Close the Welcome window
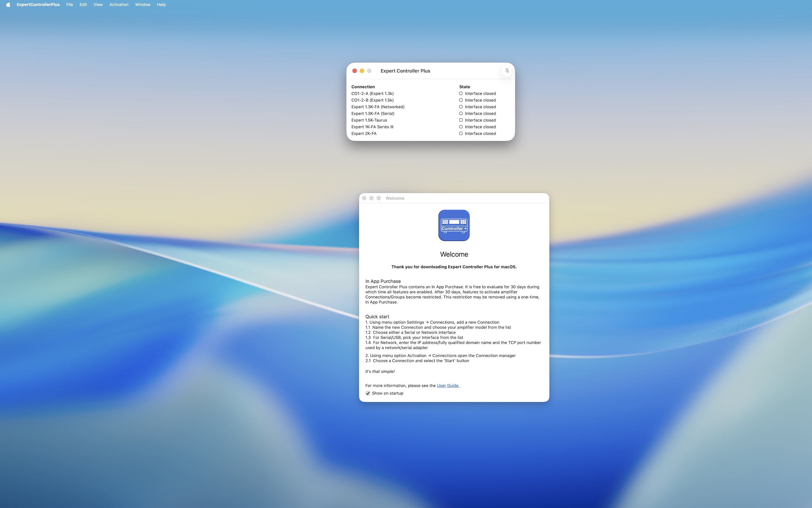 click(x=364, y=198)
